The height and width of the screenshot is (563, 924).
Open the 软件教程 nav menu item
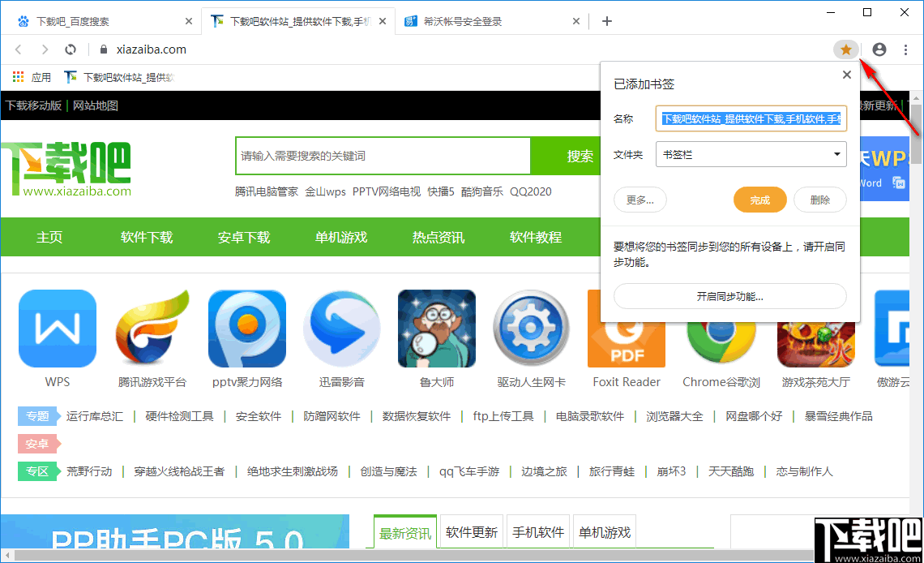[x=536, y=237]
